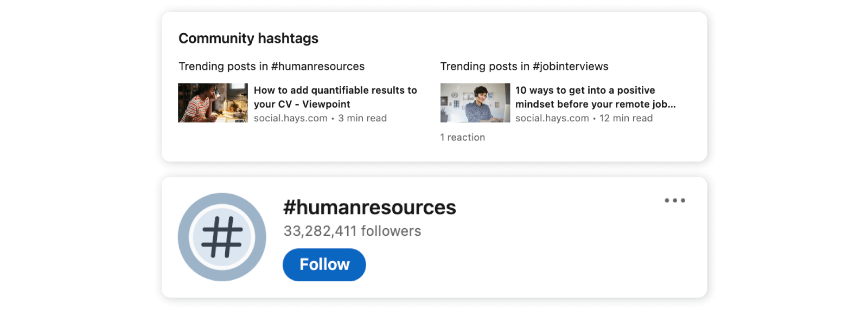The image size is (868, 309).
Task: View the '1 reaction' count
Action: pos(462,138)
